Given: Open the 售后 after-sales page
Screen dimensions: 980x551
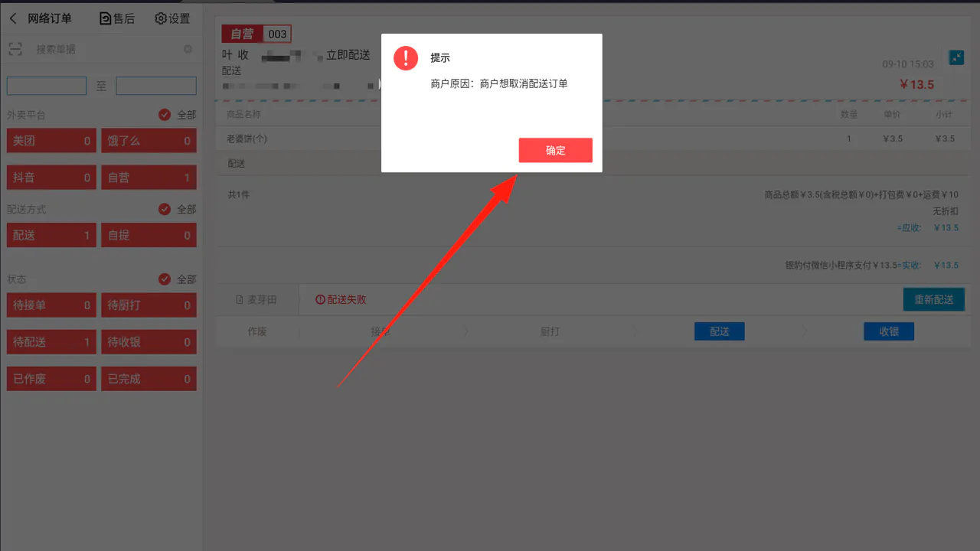Looking at the screenshot, I should [x=117, y=18].
